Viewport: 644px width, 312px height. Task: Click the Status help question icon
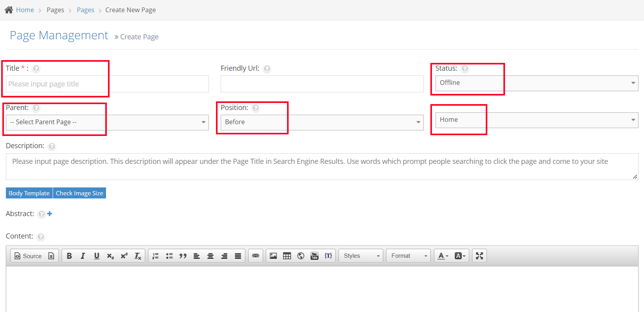pyautogui.click(x=465, y=69)
